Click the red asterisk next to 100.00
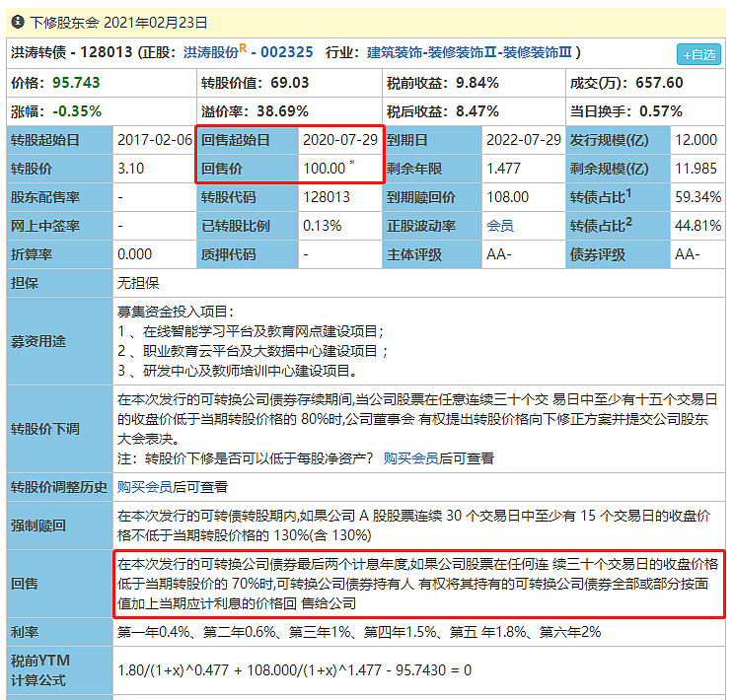This screenshot has height=700, width=733. [352, 163]
